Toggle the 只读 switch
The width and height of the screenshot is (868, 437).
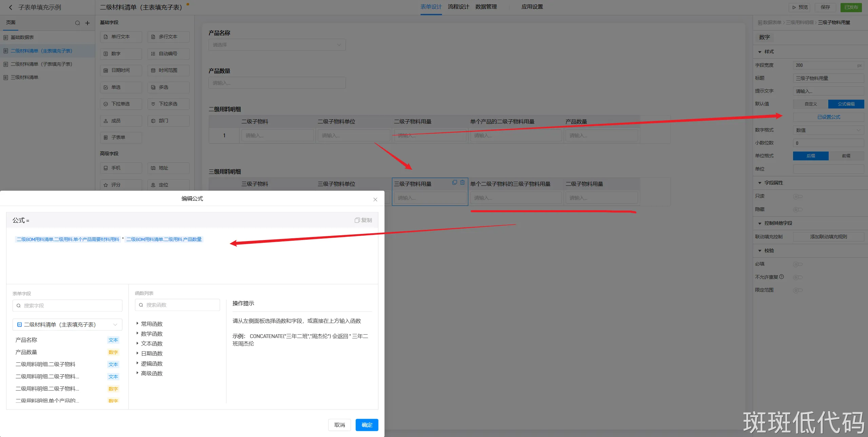click(x=797, y=196)
